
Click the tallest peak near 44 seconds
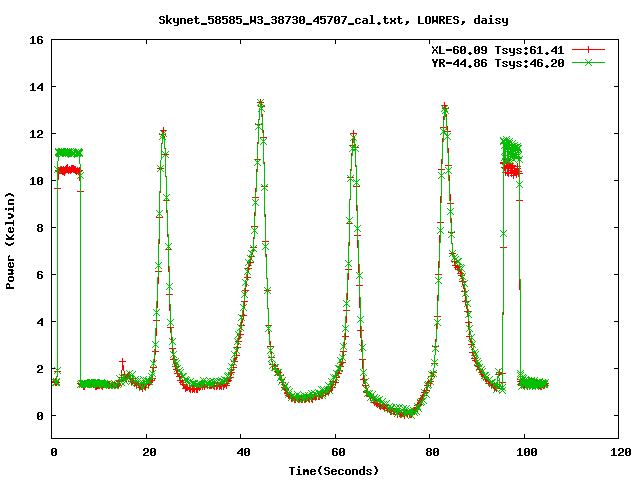pos(261,102)
